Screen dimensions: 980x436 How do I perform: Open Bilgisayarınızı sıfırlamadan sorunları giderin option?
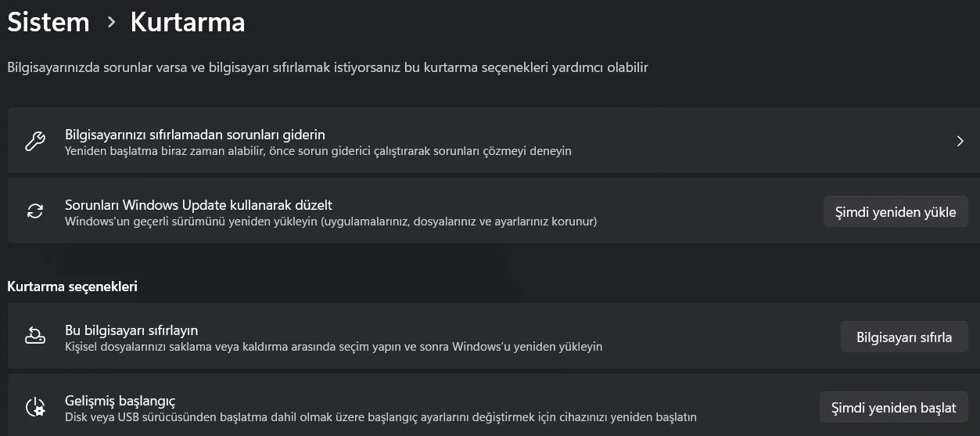(x=195, y=135)
